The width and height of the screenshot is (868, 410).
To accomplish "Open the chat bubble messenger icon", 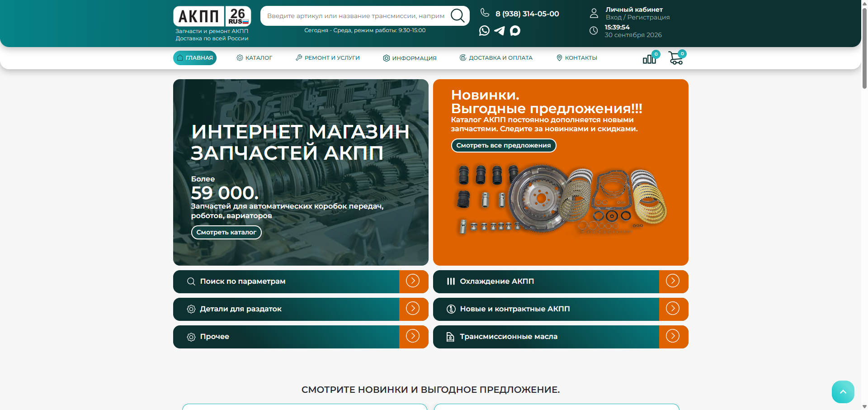I will (515, 30).
